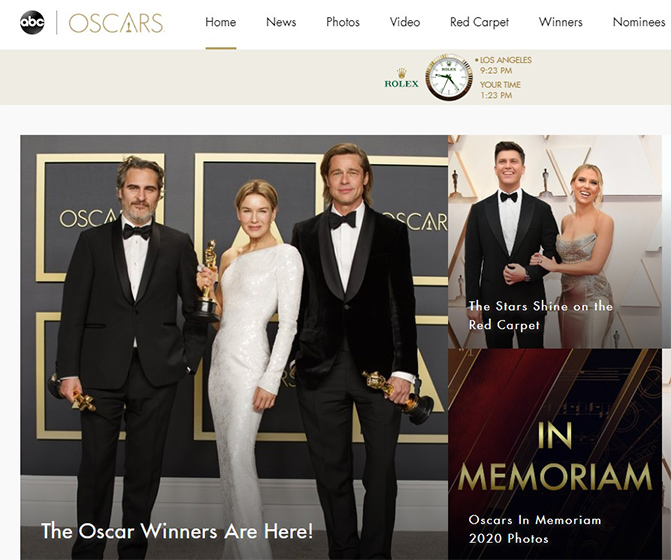671x560 pixels.
Task: Click the ABC network logo
Action: pyautogui.click(x=32, y=22)
